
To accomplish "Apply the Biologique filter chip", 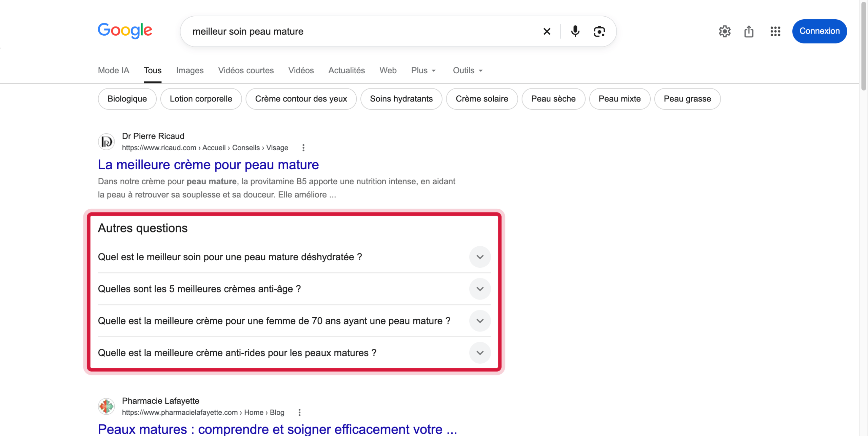I will coord(127,99).
